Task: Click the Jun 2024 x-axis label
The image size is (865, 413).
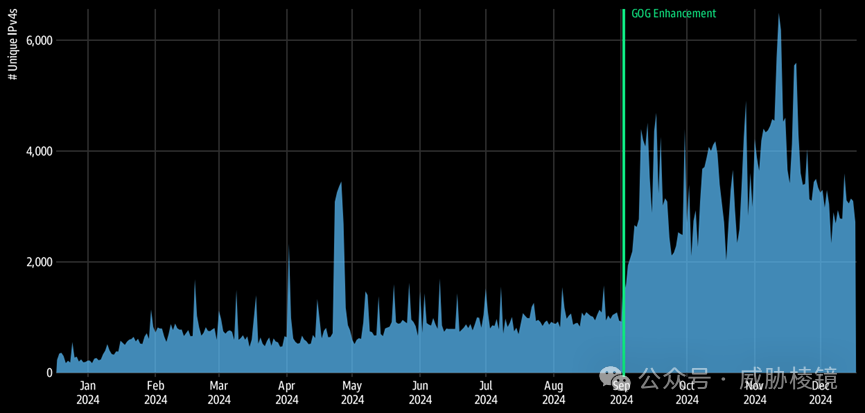Action: click(x=420, y=392)
